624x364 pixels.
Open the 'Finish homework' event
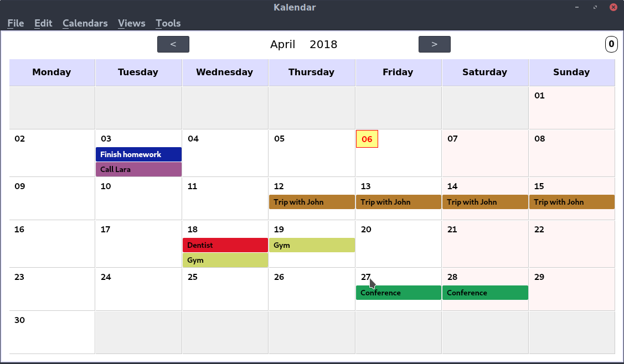pyautogui.click(x=138, y=154)
